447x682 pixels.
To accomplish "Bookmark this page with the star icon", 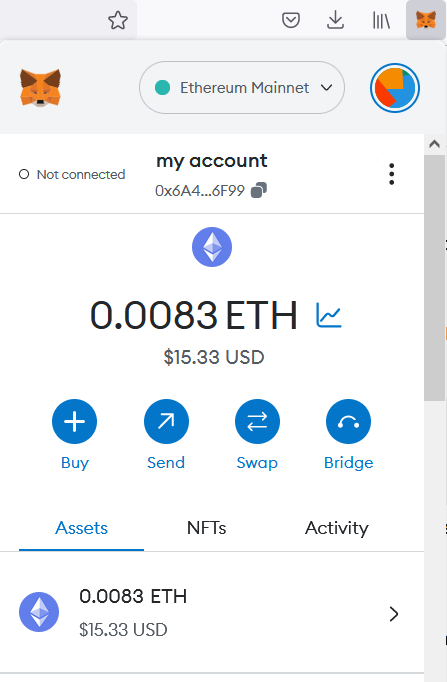I will pos(118,20).
